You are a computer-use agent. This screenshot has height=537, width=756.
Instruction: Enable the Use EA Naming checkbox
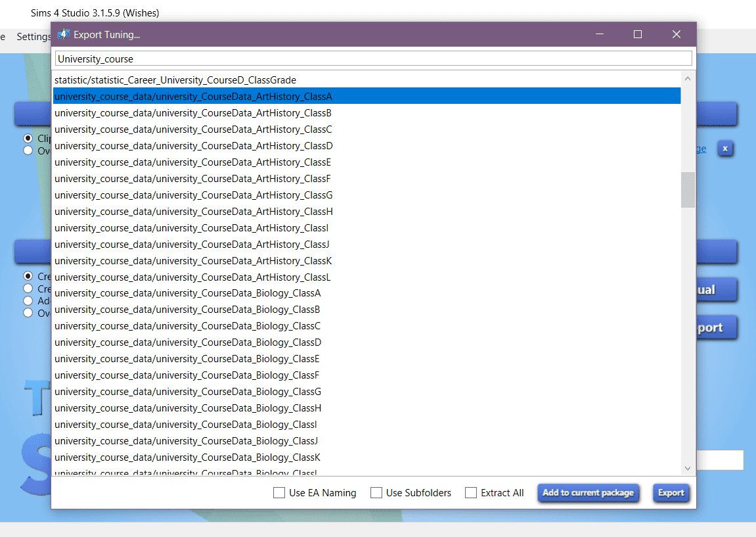coord(279,492)
